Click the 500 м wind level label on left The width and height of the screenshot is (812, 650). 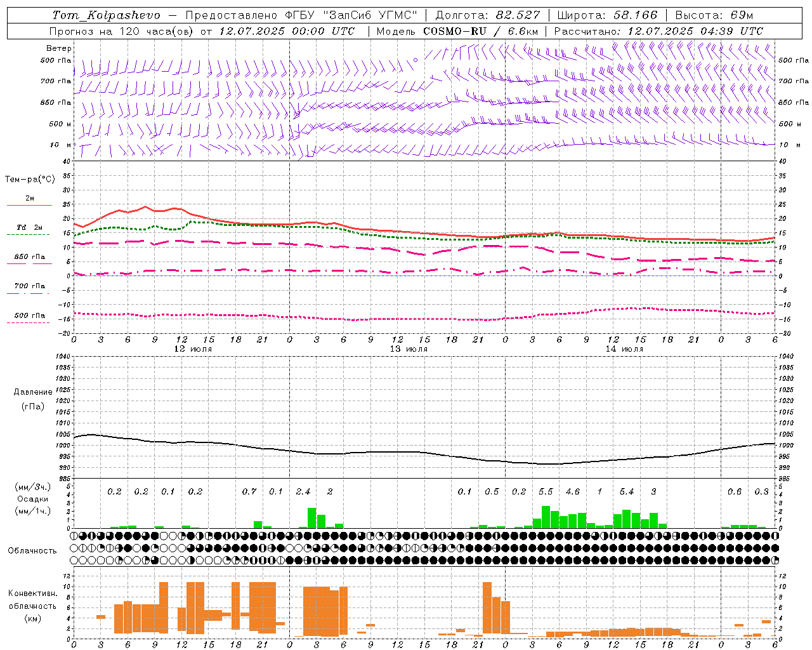[60, 124]
